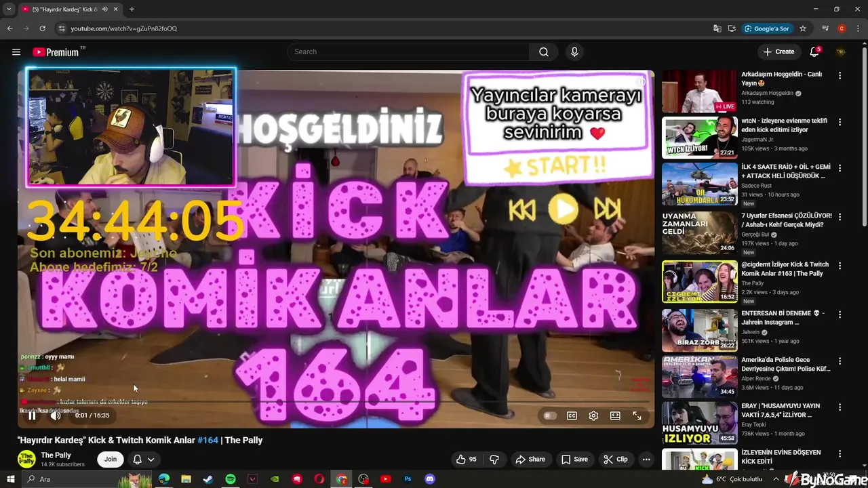Open the tab search dropdown arrow
This screenshot has height=488, width=868.
(x=9, y=9)
